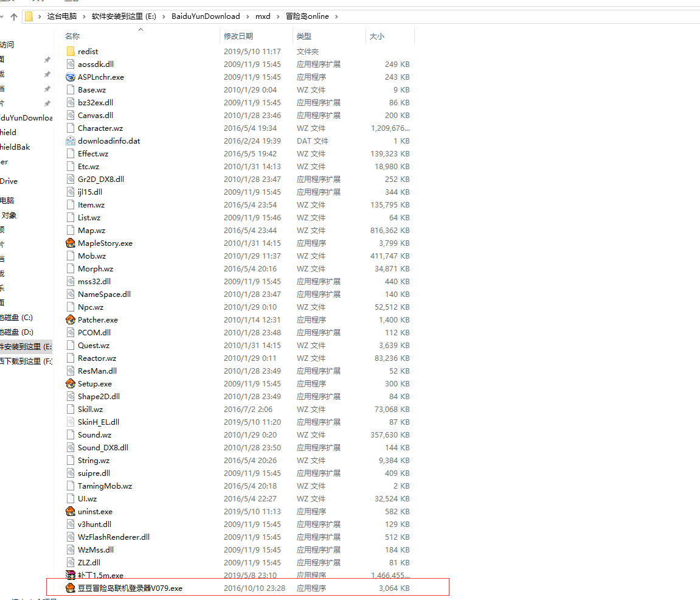Go to mxd breadcrumb folder

(263, 16)
